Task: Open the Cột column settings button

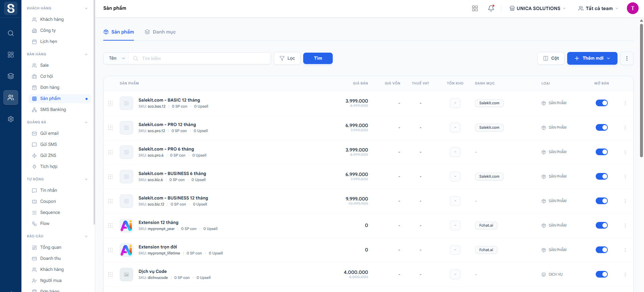Action: click(551, 58)
